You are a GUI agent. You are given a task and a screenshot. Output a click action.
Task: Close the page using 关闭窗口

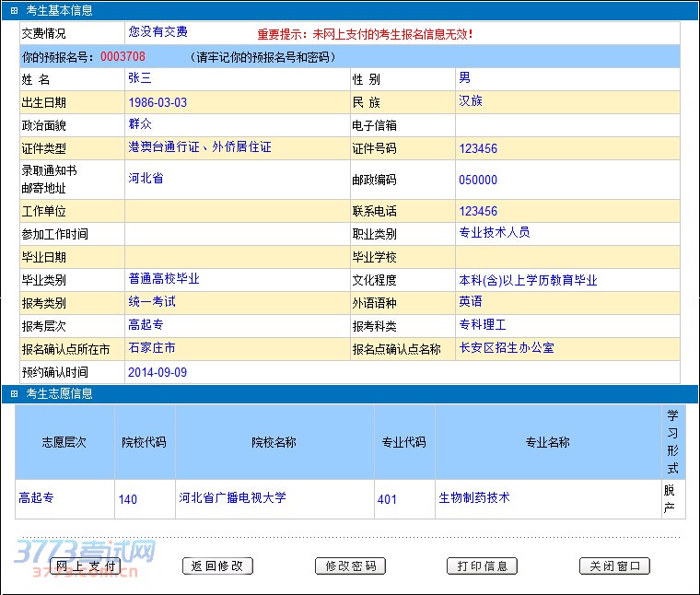click(614, 566)
